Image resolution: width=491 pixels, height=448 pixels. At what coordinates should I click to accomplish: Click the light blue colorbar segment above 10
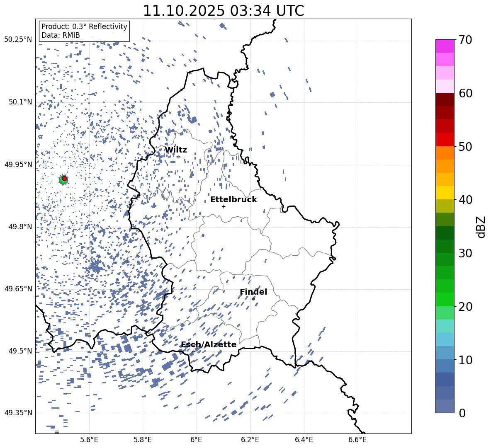(x=445, y=339)
